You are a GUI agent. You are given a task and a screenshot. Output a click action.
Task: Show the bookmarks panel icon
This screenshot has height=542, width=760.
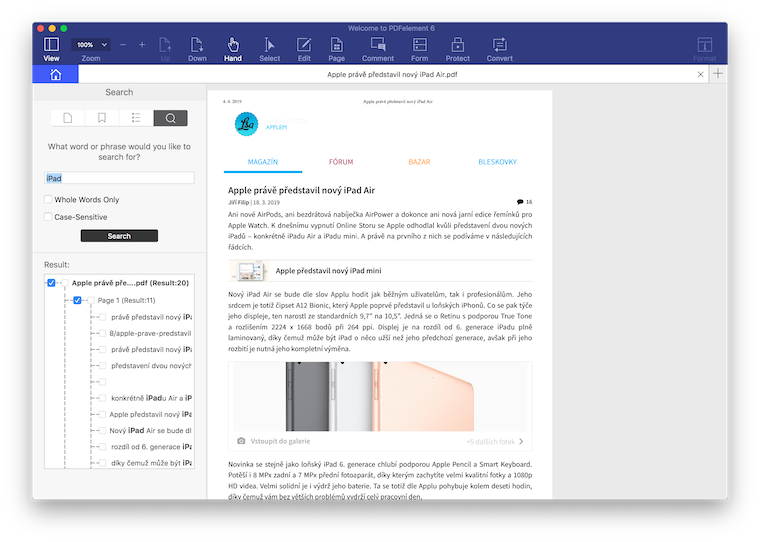click(102, 118)
